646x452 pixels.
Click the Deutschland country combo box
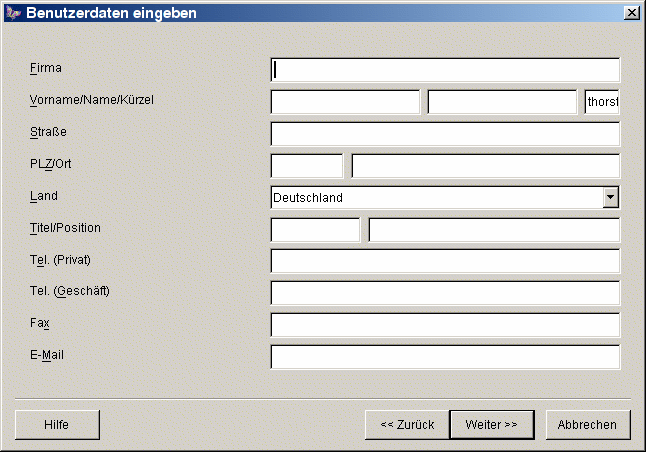[436, 198]
